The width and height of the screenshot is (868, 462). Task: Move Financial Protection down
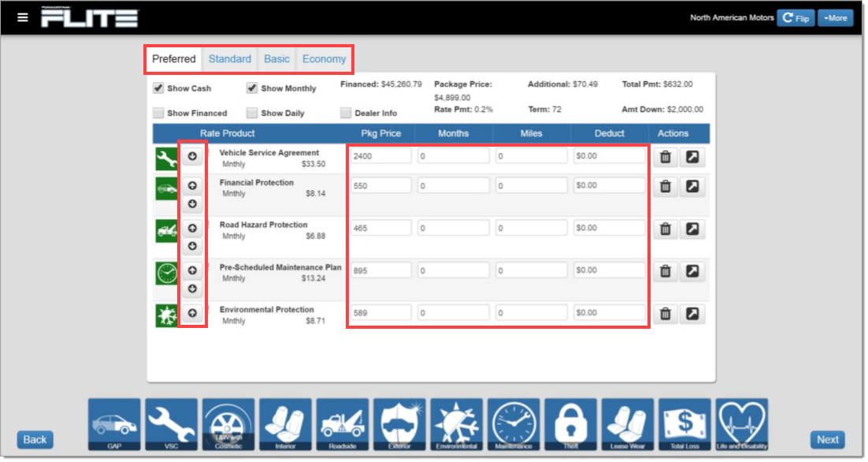click(x=193, y=204)
